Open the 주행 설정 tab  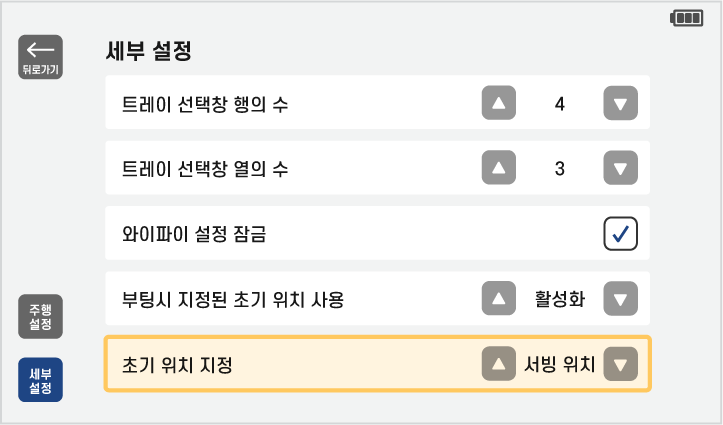[40, 316]
